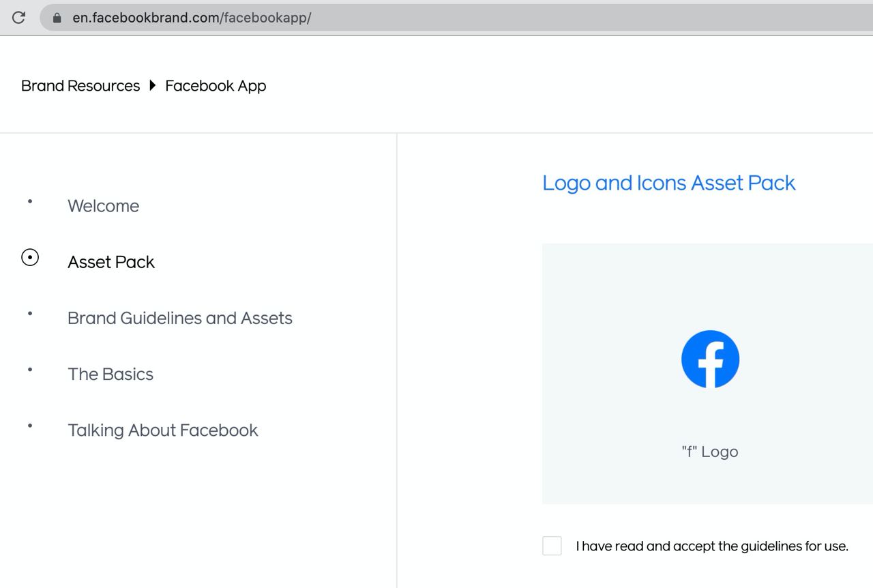The width and height of the screenshot is (873, 588).
Task: Select the facebookbrand.com URL address bar
Action: click(457, 18)
